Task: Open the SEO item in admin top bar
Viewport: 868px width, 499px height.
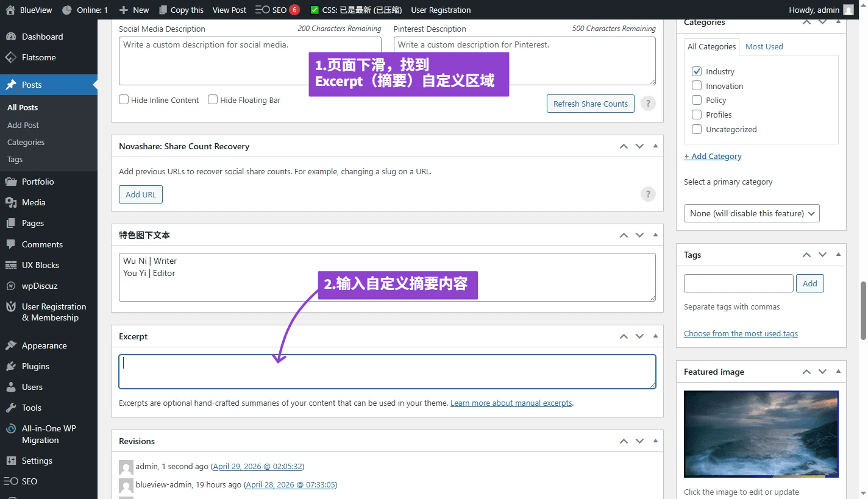Action: click(x=277, y=10)
